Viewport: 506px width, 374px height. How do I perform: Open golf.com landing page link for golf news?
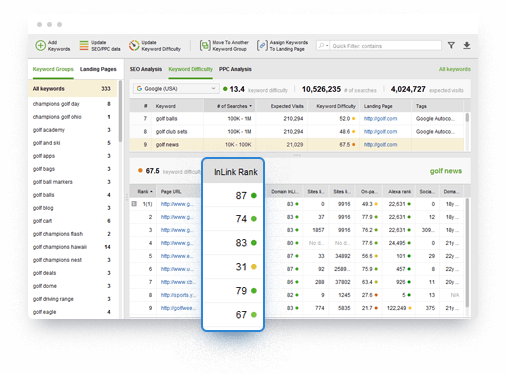[380, 144]
